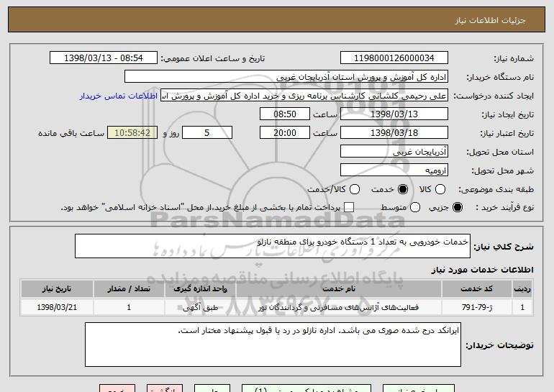Click the row number cell under ردیف

[x=522, y=307]
